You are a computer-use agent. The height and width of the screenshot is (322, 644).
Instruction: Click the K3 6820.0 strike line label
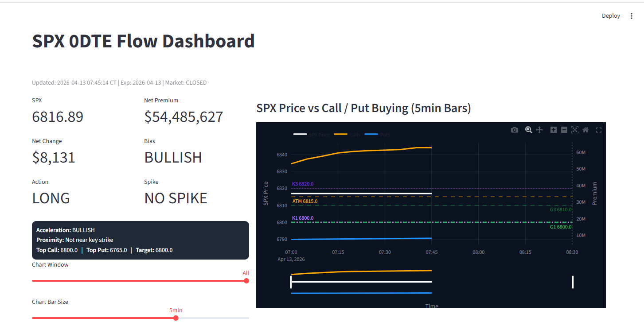[x=303, y=184]
